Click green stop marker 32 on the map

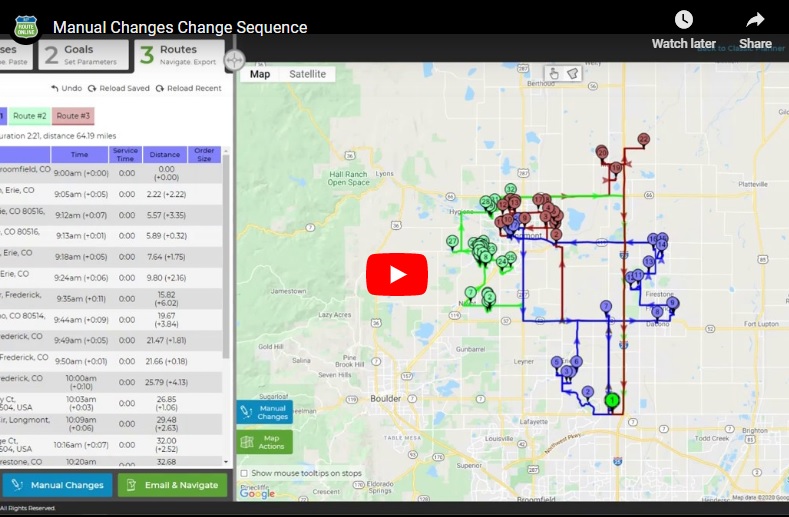click(x=511, y=189)
